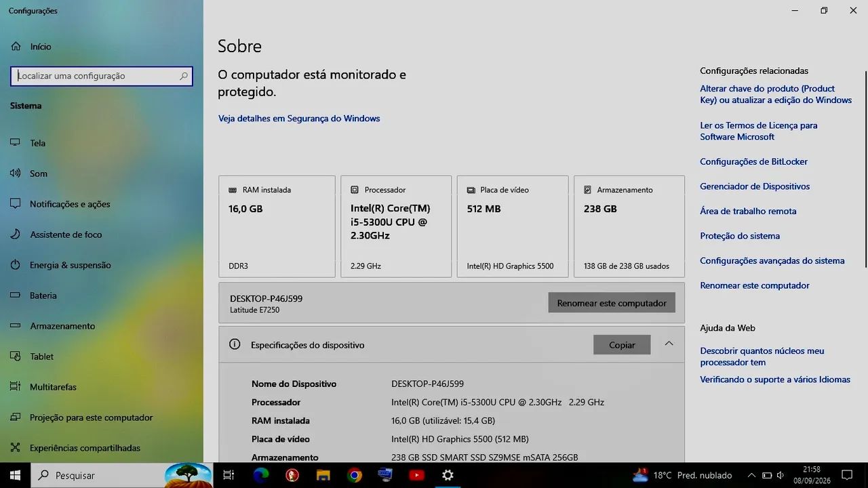
Task: Open the taskbar clock showing 21:58
Action: pyautogui.click(x=812, y=475)
